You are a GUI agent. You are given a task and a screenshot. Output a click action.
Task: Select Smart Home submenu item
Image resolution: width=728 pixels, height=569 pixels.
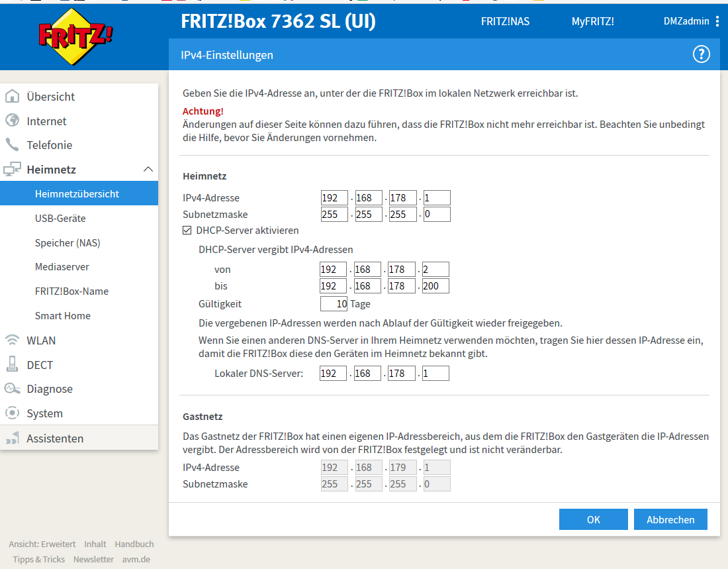coord(63,316)
